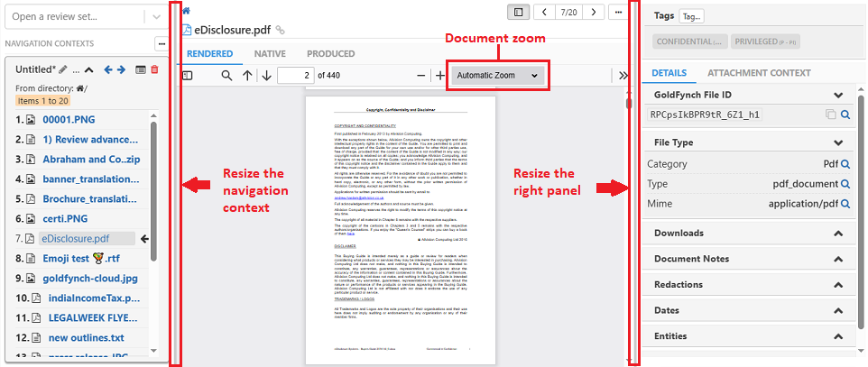Click the page number input field
The width and height of the screenshot is (868, 367).
(296, 76)
